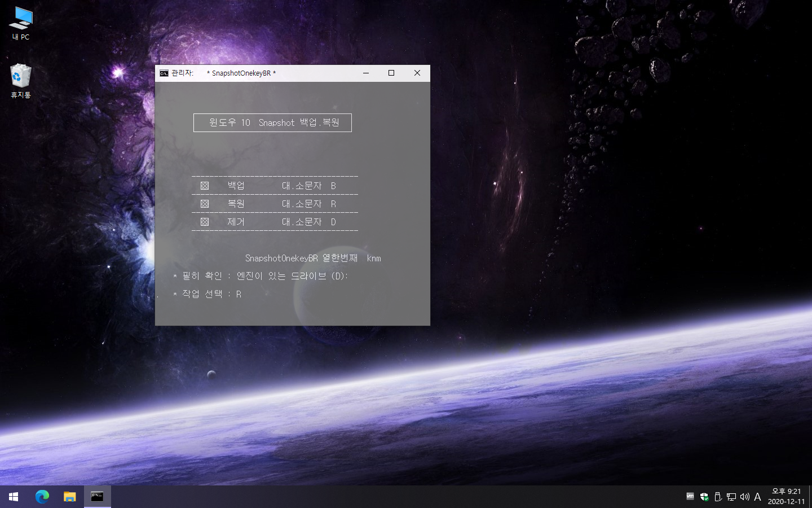This screenshot has height=508, width=812.
Task: Click the Show desktop sliver at the taskbar edge
Action: pyautogui.click(x=810, y=497)
